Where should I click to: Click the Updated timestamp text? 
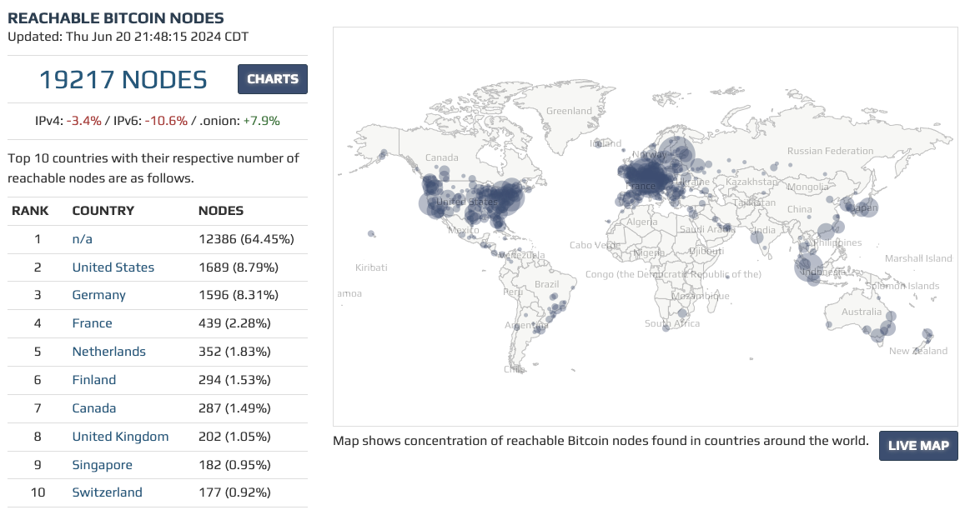pyautogui.click(x=128, y=37)
